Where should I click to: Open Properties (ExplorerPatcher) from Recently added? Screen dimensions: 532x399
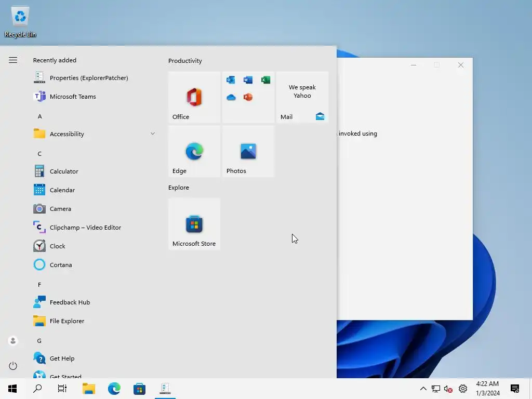(x=95, y=78)
